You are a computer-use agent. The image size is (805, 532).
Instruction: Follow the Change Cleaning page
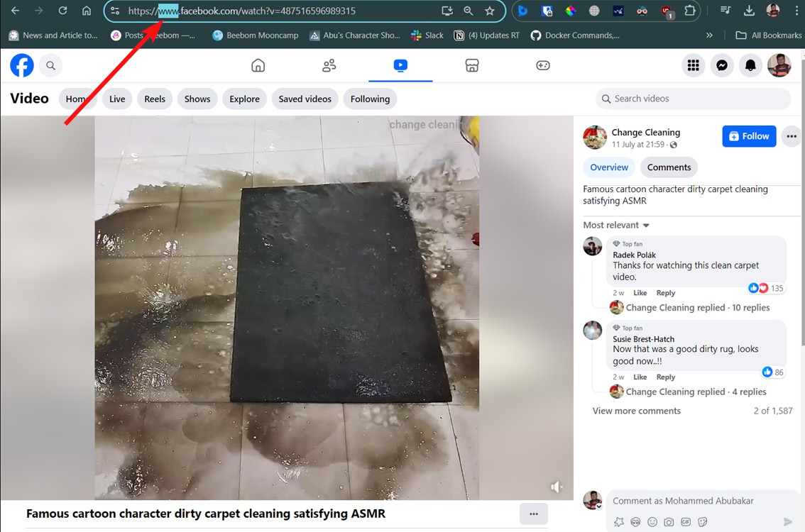(749, 136)
